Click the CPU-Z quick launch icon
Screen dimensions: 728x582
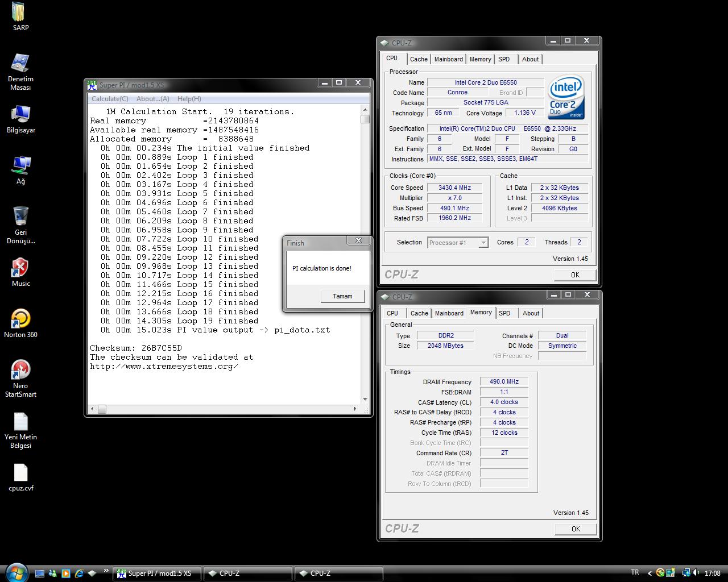[92, 573]
